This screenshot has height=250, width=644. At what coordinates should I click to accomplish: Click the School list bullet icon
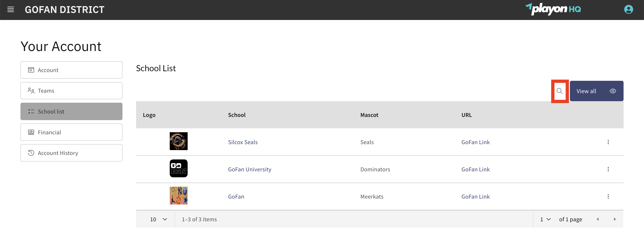click(31, 111)
